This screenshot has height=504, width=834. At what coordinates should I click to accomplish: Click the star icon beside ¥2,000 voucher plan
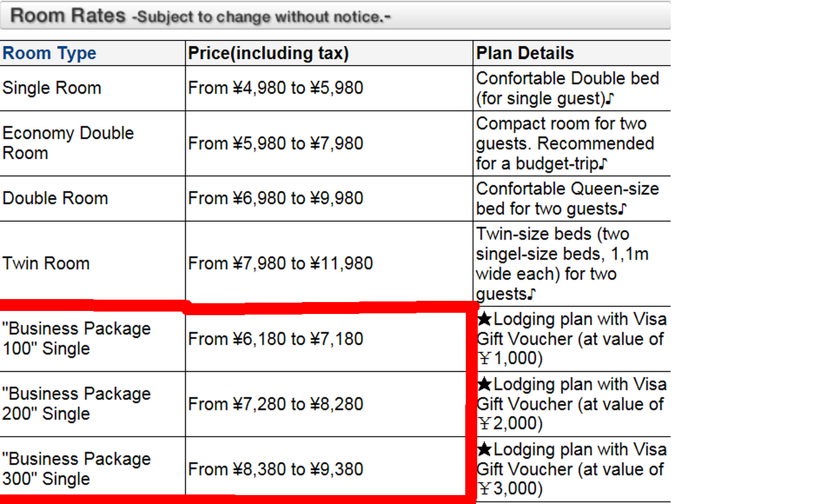[x=484, y=385]
